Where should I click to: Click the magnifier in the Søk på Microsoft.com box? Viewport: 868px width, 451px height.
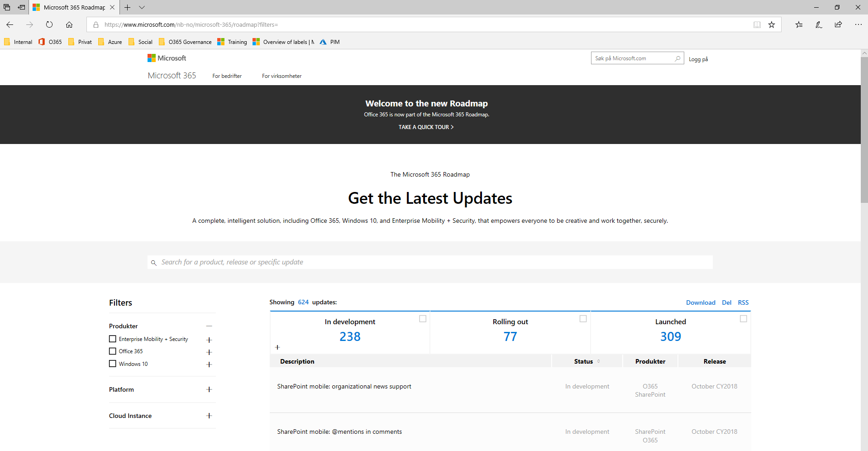click(677, 58)
